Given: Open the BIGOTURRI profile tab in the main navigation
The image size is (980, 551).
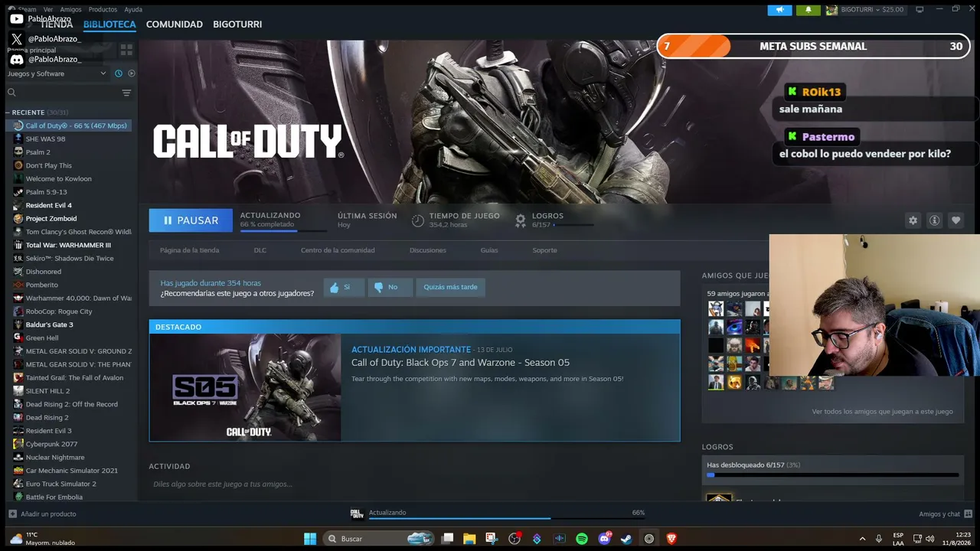Looking at the screenshot, I should pyautogui.click(x=237, y=24).
